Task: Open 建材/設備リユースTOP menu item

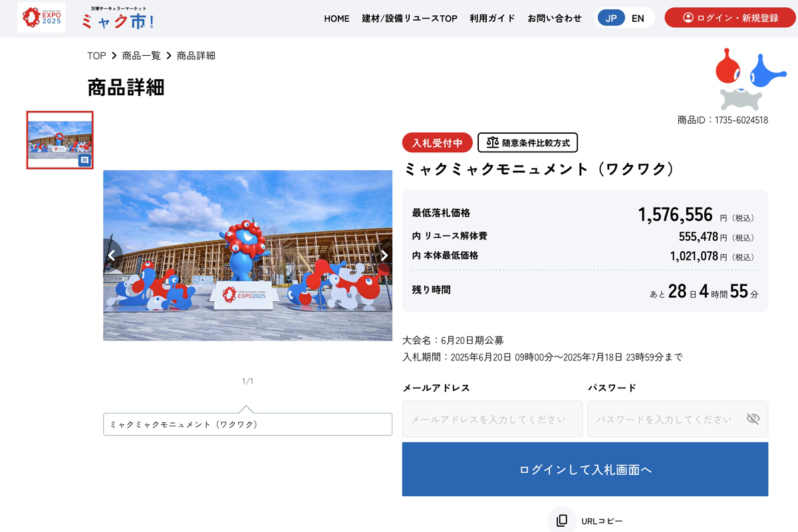Action: click(410, 19)
